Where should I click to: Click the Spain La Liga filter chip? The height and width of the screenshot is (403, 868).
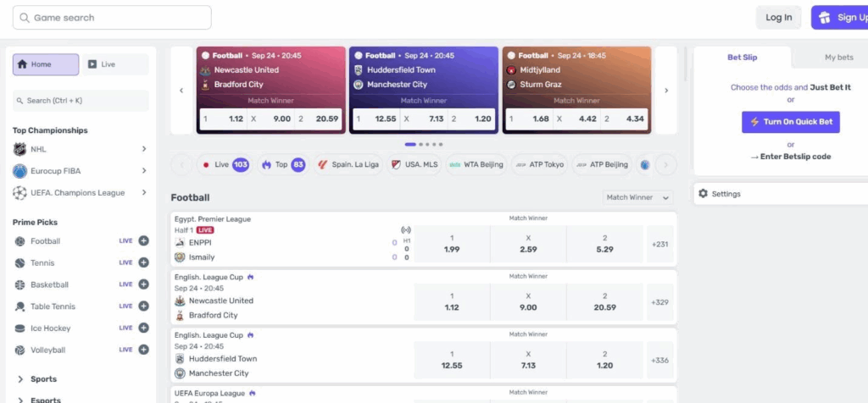pyautogui.click(x=347, y=164)
